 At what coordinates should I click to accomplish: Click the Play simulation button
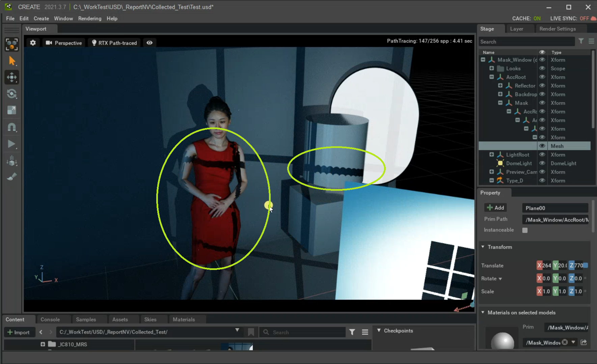[x=12, y=144]
